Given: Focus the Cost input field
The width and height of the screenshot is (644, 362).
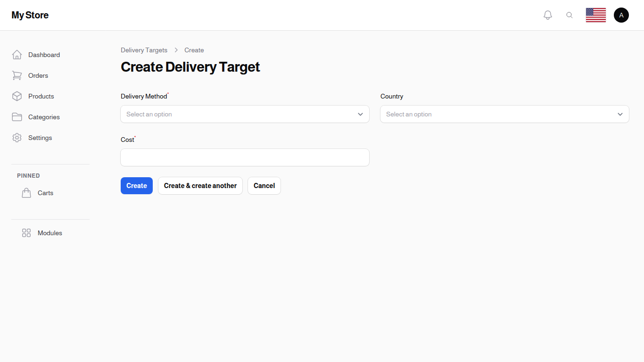Looking at the screenshot, I should pos(245,157).
